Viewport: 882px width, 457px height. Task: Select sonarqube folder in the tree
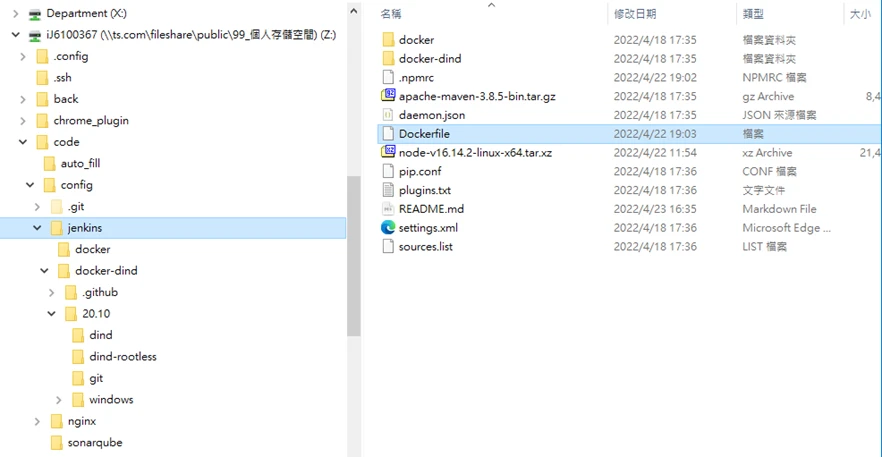[94, 442]
